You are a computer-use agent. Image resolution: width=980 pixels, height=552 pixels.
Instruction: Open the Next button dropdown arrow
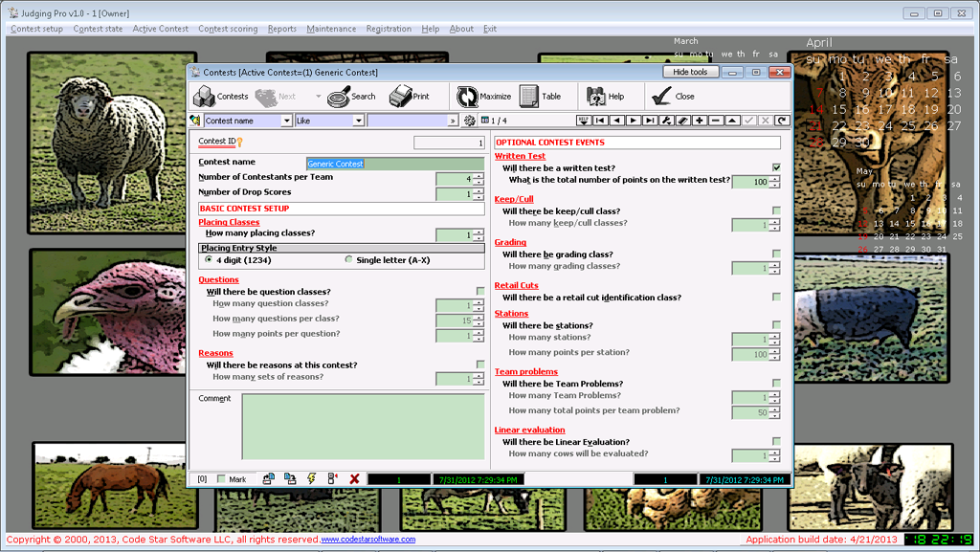[x=319, y=97]
